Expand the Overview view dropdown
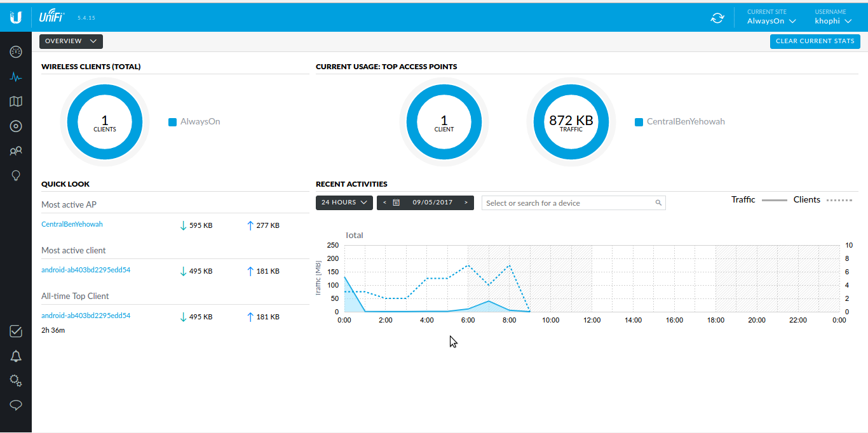The height and width of the screenshot is (433, 868). tap(71, 41)
